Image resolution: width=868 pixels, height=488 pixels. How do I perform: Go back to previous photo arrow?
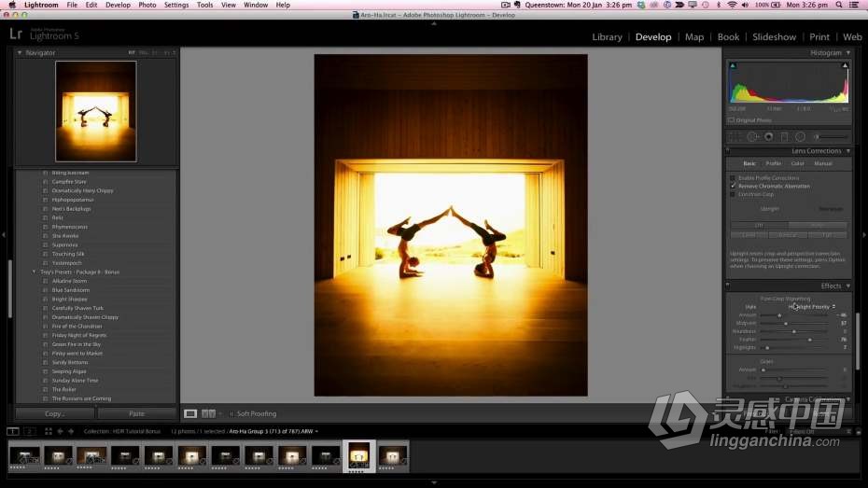click(x=61, y=431)
